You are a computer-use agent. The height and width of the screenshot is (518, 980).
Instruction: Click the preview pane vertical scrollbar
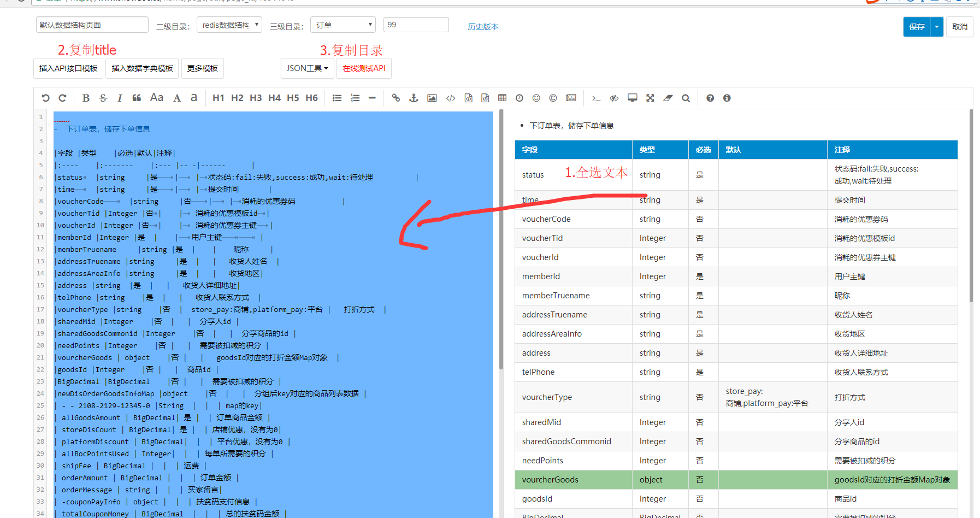[x=971, y=205]
